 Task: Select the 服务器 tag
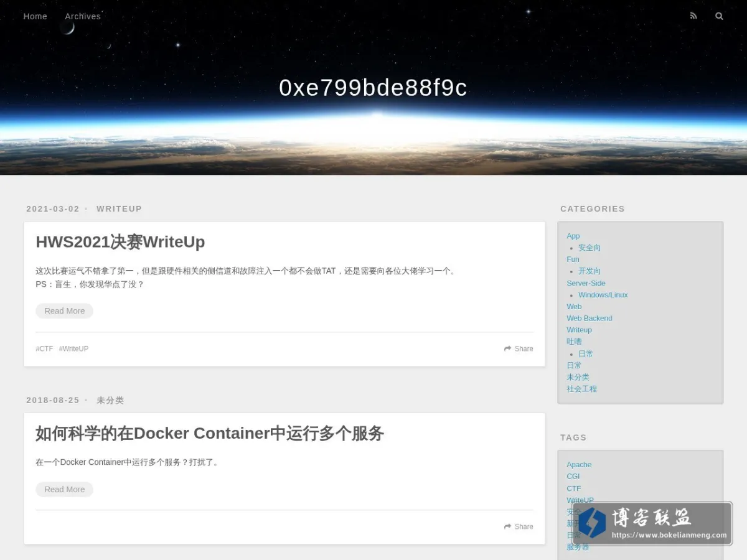tap(578, 547)
